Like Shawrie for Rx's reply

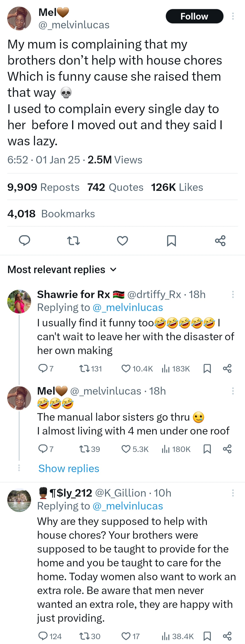(126, 368)
